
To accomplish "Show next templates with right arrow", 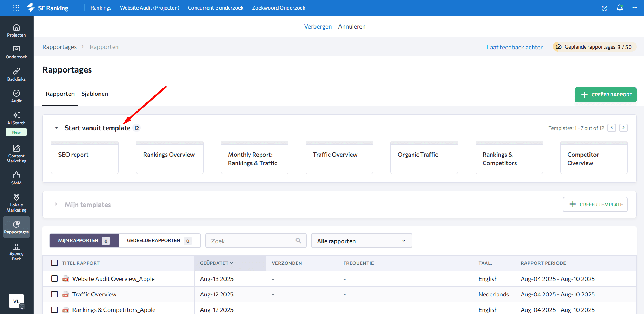I will [x=624, y=128].
